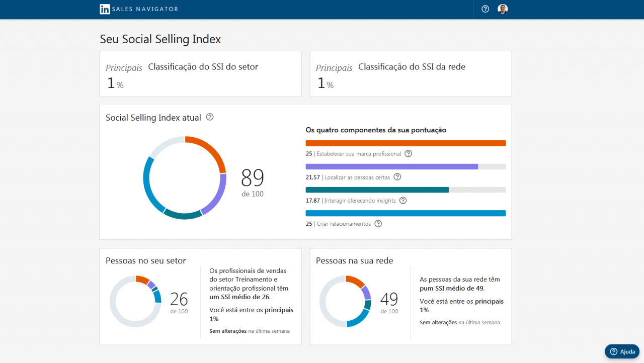Show info for Interagir oferecendo insights

[x=403, y=200]
